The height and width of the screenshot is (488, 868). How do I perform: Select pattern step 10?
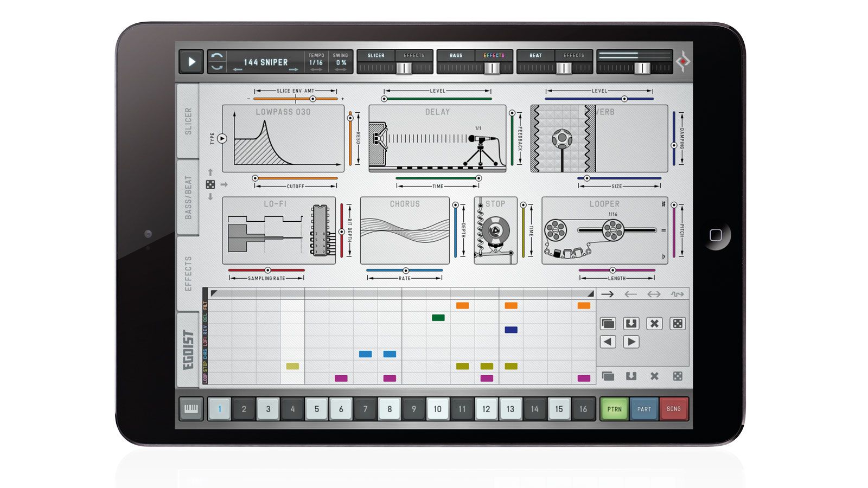(438, 409)
